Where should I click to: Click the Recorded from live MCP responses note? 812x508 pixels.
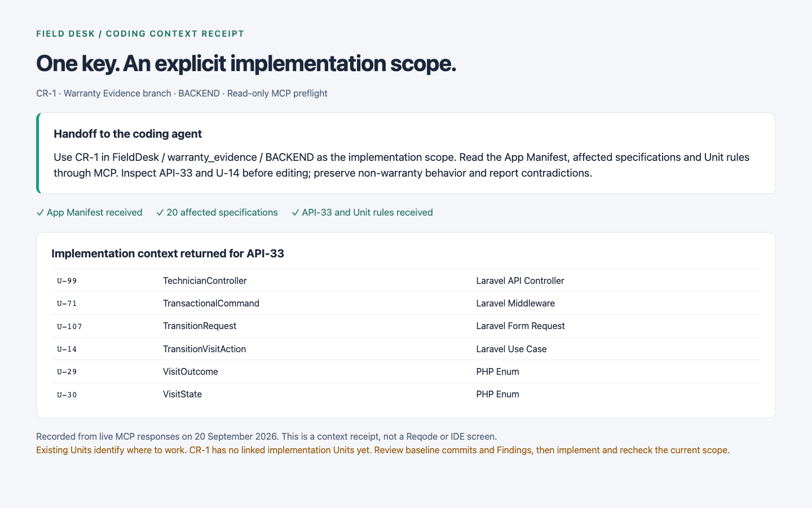[266, 436]
